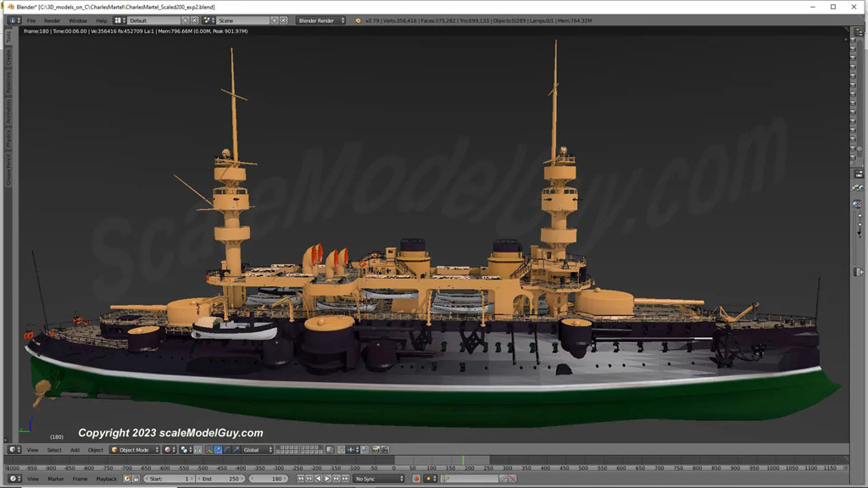Select the rotate manipulator icon
The height and width of the screenshot is (488, 868).
click(x=226, y=450)
